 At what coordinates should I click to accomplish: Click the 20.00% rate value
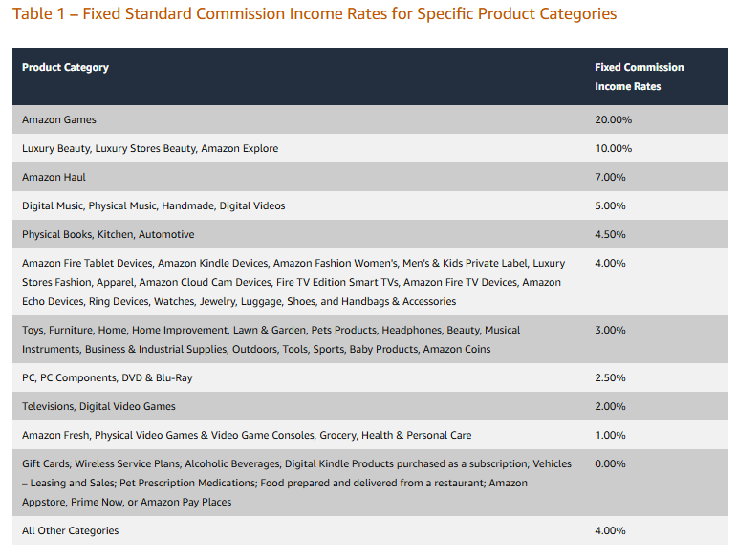point(614,119)
